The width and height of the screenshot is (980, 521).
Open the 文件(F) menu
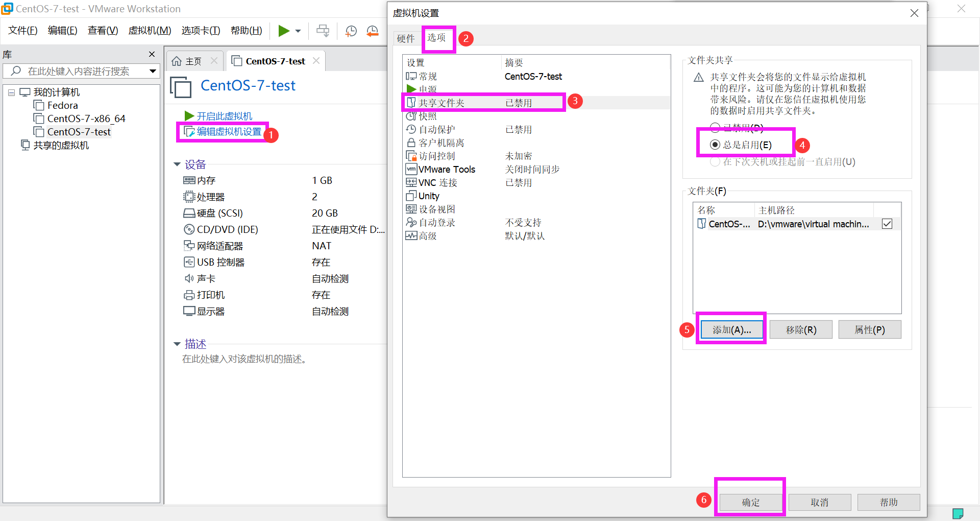(x=23, y=31)
